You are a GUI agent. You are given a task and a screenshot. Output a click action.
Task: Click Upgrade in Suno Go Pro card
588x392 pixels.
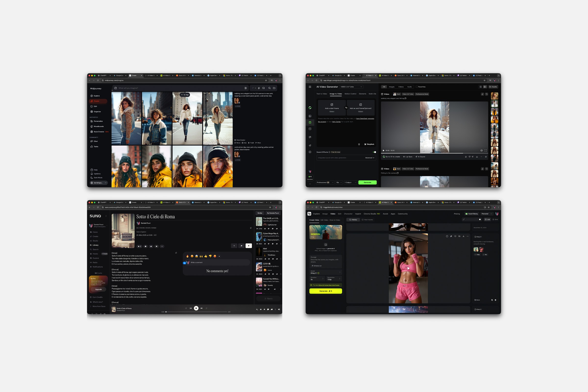pos(98,289)
